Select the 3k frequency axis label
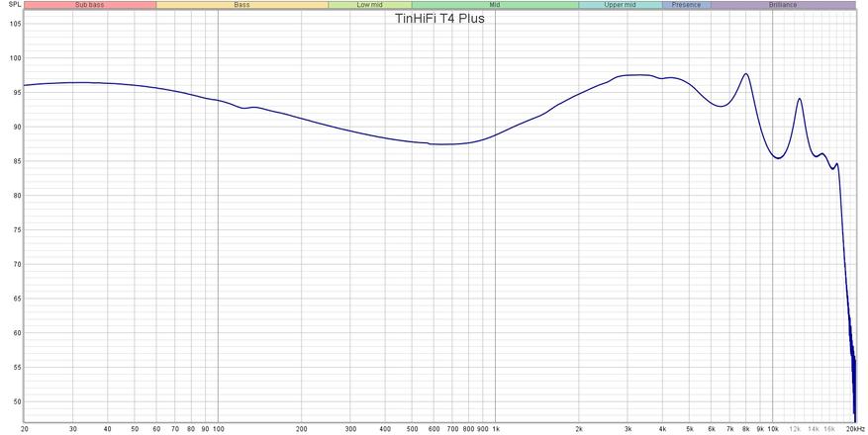This screenshot has width=868, height=435. (627, 429)
